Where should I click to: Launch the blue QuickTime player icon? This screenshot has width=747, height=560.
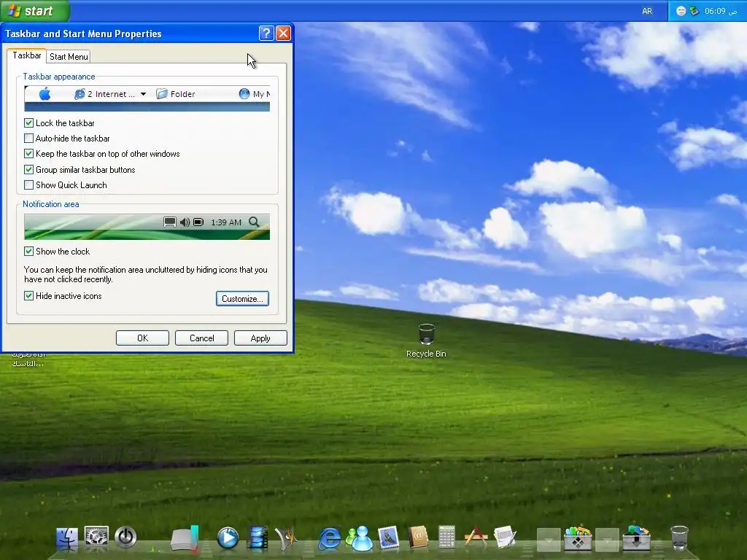point(228,538)
